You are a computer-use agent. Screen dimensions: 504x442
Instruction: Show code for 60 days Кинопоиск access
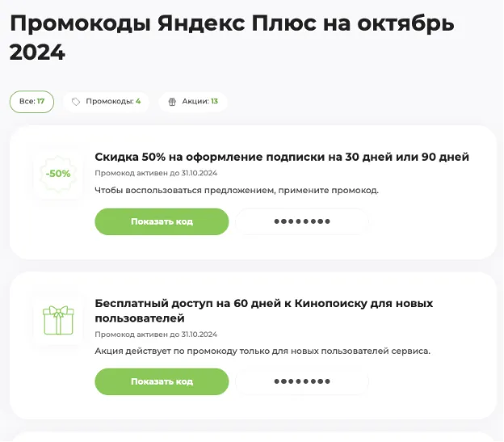click(x=162, y=381)
